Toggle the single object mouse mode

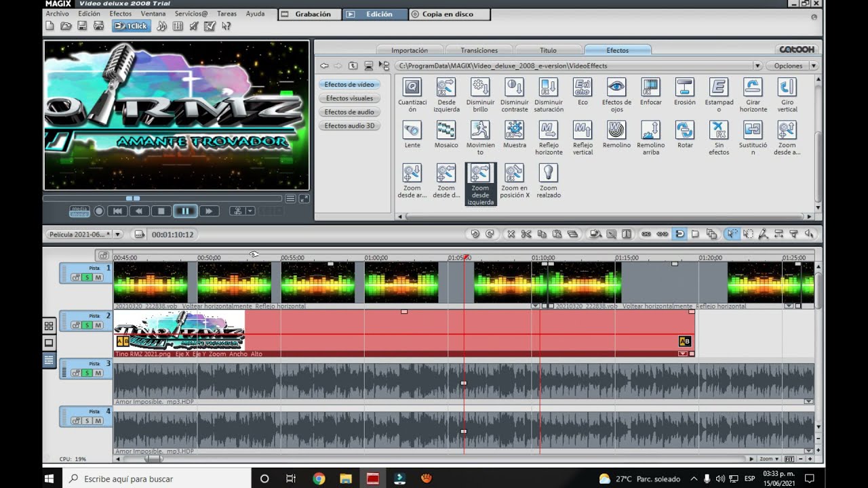(x=732, y=234)
